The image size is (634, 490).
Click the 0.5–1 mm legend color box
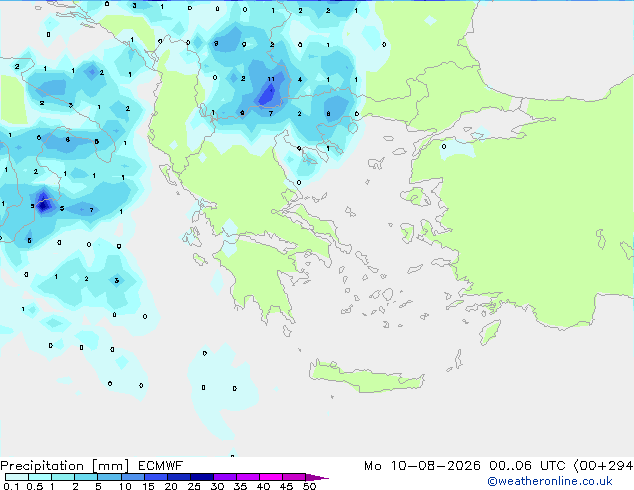[x=40, y=477]
